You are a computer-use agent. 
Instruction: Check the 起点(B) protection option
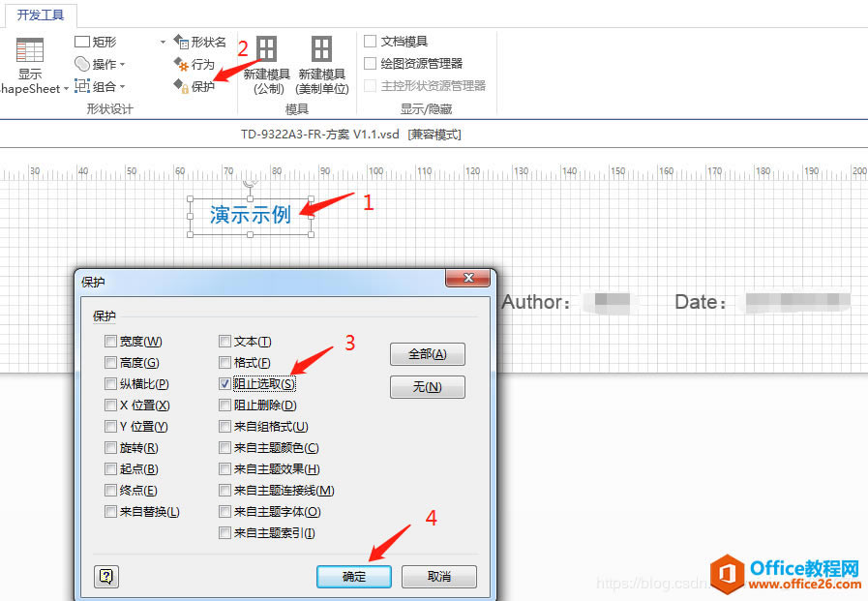pyautogui.click(x=110, y=468)
